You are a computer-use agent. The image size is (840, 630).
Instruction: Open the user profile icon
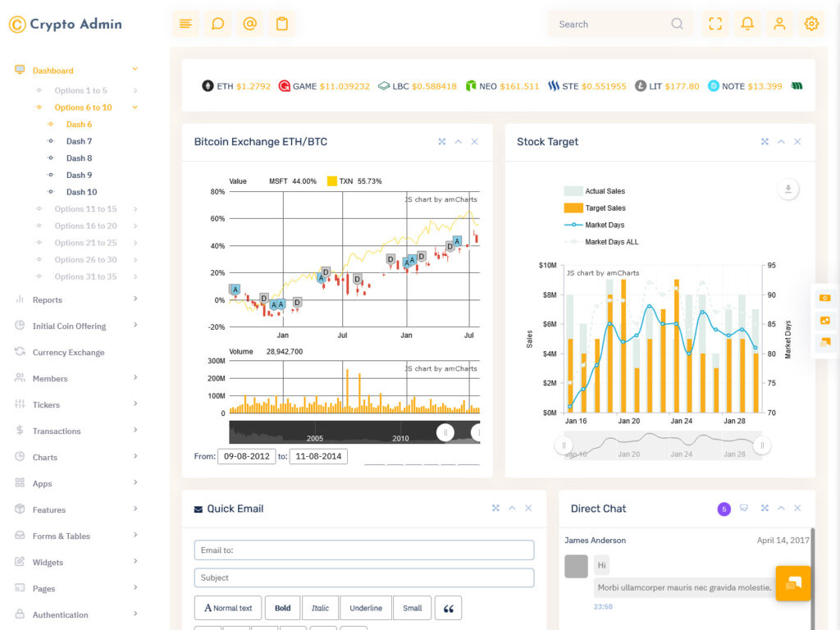[779, 24]
